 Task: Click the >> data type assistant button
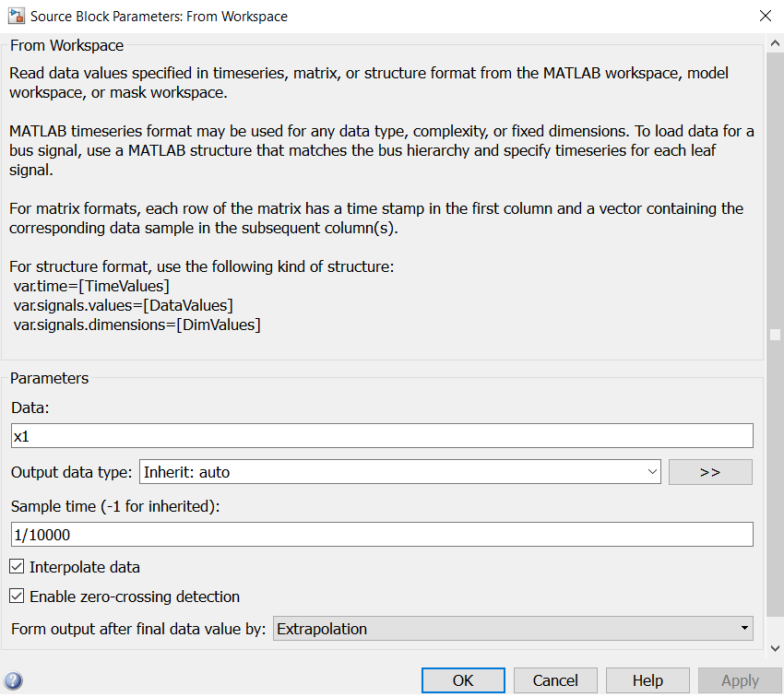tap(710, 471)
